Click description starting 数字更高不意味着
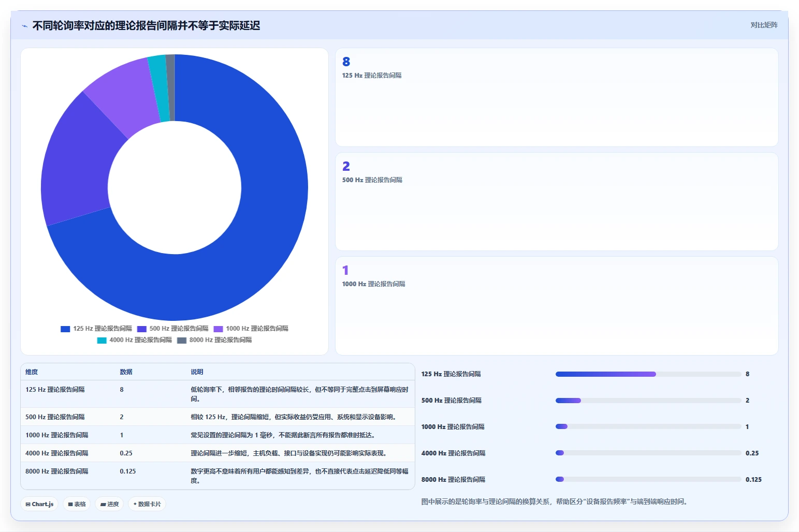Image resolution: width=799 pixels, height=532 pixels. (x=299, y=476)
